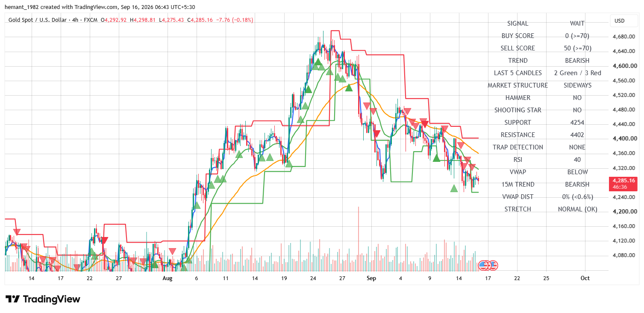Click the VWAP label above 15M TREND

click(518, 172)
